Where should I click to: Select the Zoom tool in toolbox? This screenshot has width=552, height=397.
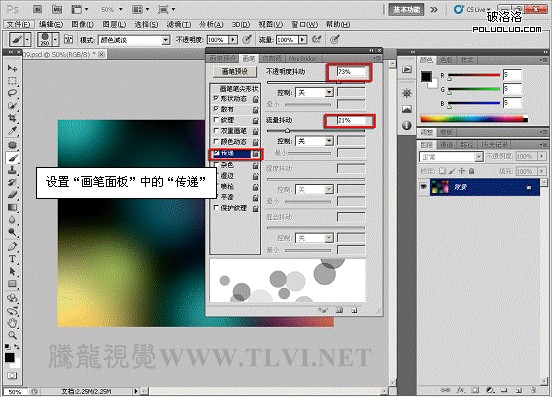point(12,335)
